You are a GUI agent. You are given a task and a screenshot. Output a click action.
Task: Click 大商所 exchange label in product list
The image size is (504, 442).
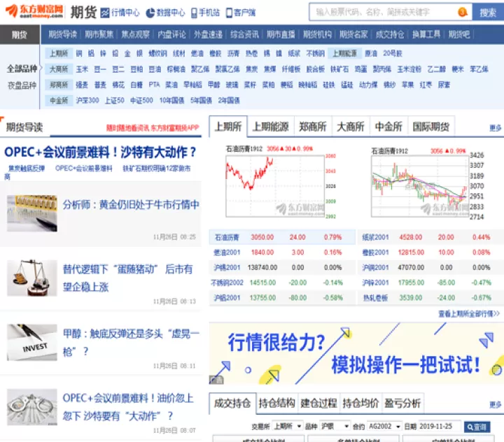(59, 69)
